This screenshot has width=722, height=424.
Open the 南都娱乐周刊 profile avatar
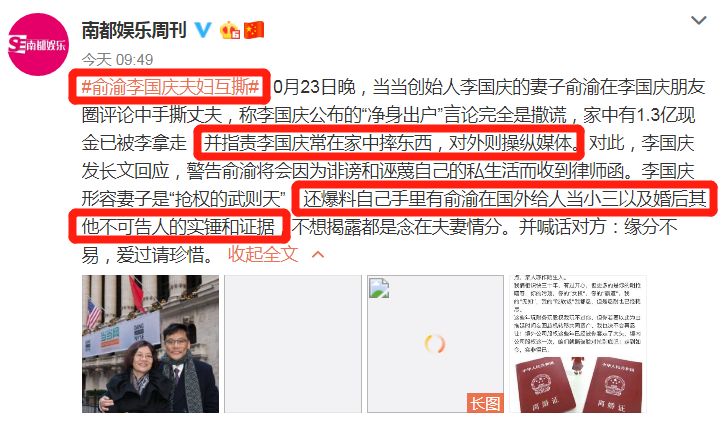38,45
